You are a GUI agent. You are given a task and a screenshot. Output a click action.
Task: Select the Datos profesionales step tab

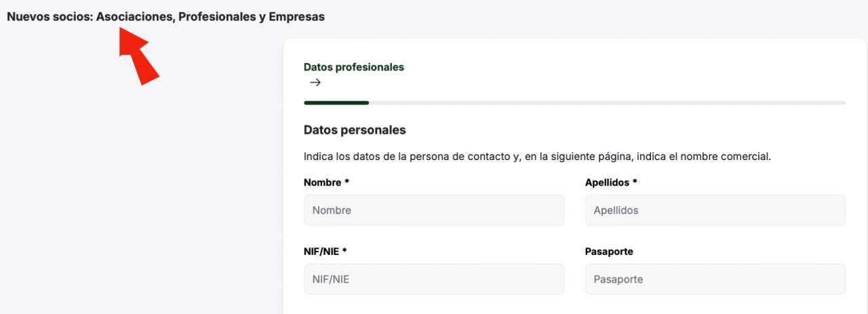pos(353,67)
